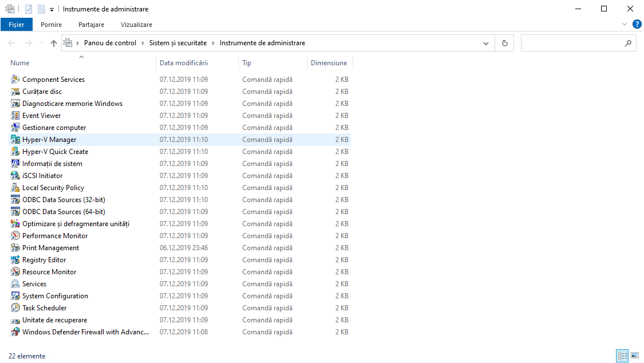Viewport: 644px width, 363px height.
Task: Click the Performance Monitor icon
Action: pyautogui.click(x=15, y=236)
